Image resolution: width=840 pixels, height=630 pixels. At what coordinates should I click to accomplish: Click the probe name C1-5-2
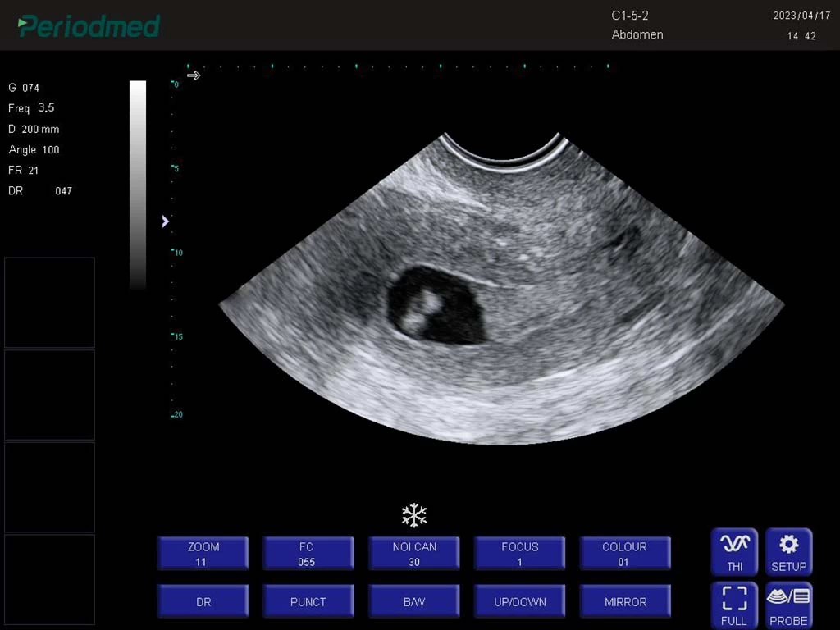[630, 16]
